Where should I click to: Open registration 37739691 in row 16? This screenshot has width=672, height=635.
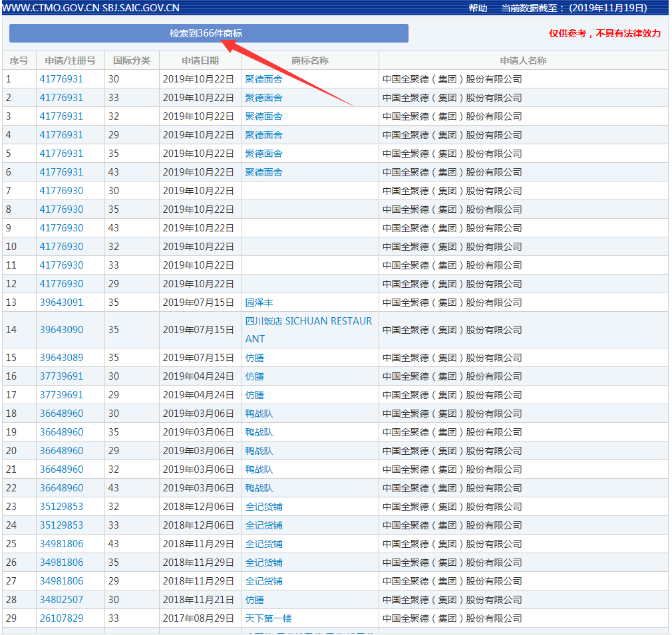click(x=61, y=376)
